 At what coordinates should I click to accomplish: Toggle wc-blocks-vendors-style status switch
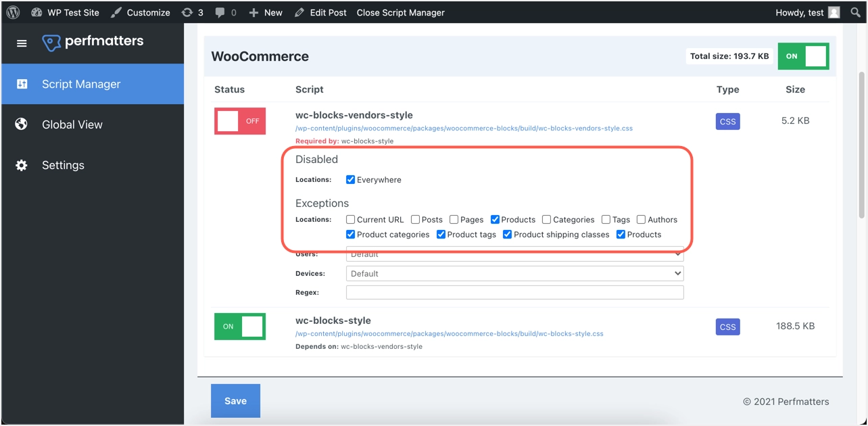click(x=240, y=121)
